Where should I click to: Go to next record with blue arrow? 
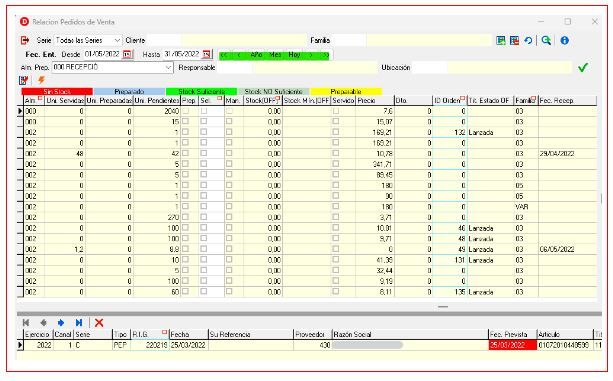[x=61, y=323]
